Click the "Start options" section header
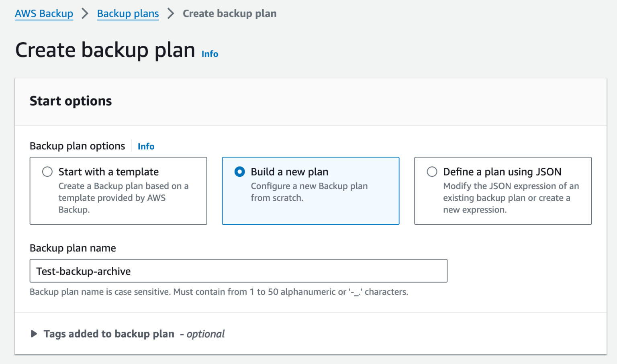The height and width of the screenshot is (364, 617). point(70,101)
